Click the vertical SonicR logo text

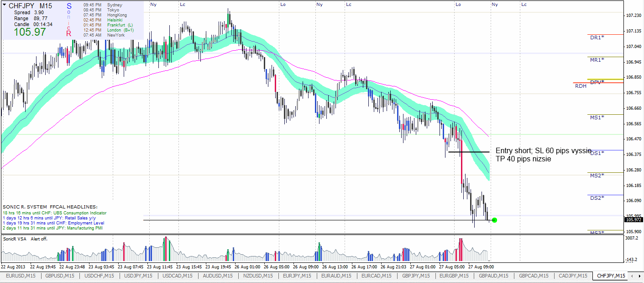coord(69,20)
